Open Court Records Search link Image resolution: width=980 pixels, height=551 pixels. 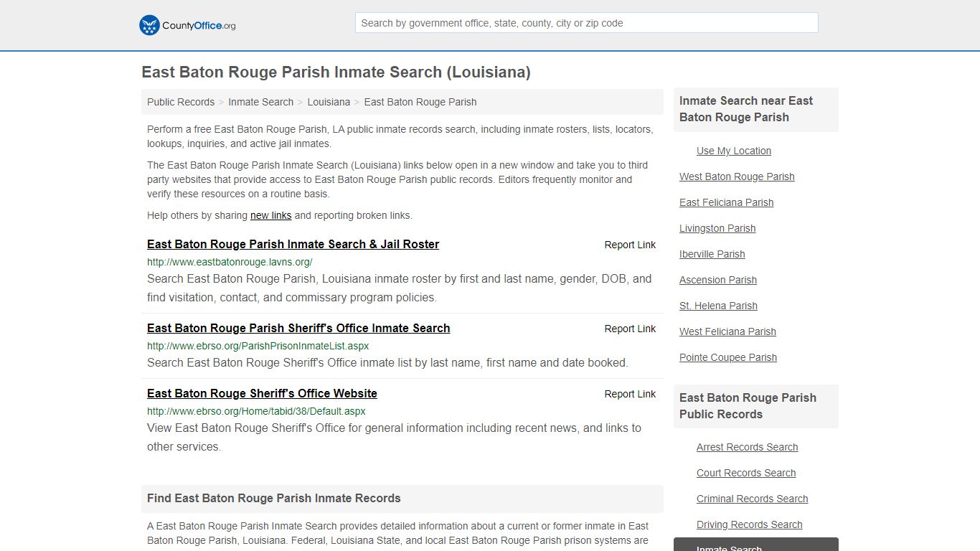[x=746, y=473]
